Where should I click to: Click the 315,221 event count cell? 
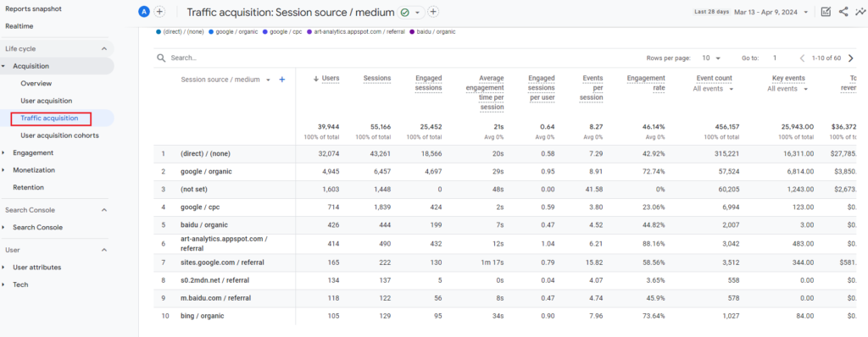pyautogui.click(x=726, y=154)
